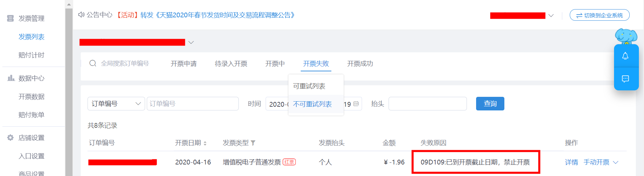Click the notification bell icon

click(x=625, y=56)
